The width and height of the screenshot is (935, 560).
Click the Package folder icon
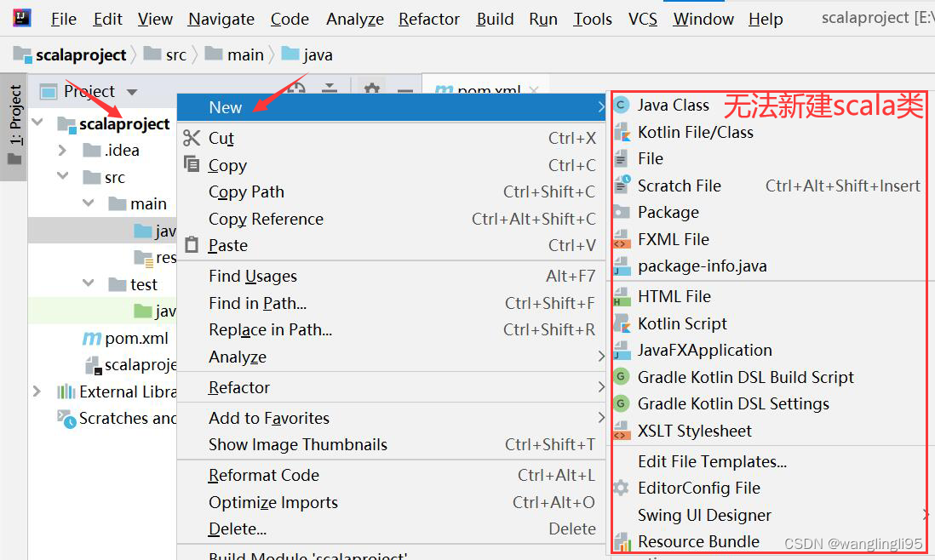click(x=622, y=212)
